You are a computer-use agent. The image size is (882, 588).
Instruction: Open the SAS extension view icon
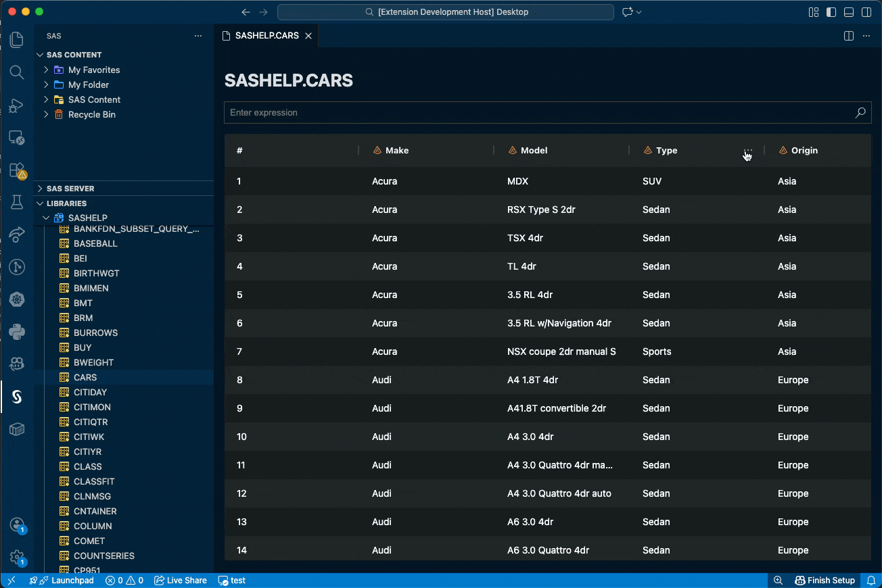[17, 397]
